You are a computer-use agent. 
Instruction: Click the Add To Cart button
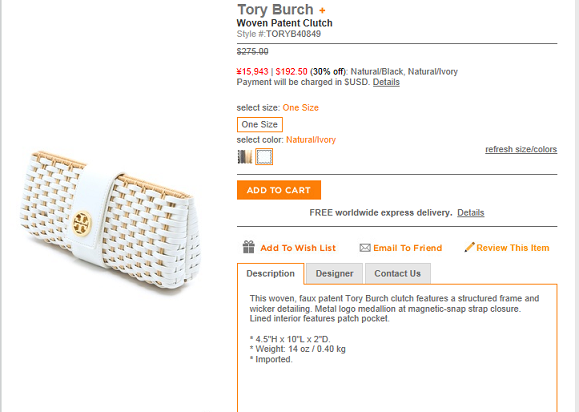click(x=279, y=190)
